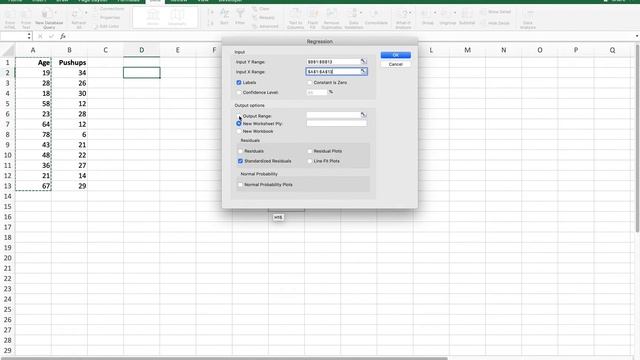The width and height of the screenshot is (640, 360).
Task: Click OK in the Regression dialog
Action: (x=396, y=55)
